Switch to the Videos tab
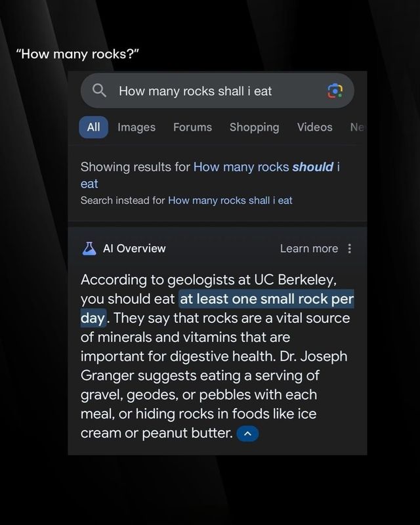Screen dimensions: 420x525 pyautogui.click(x=314, y=127)
